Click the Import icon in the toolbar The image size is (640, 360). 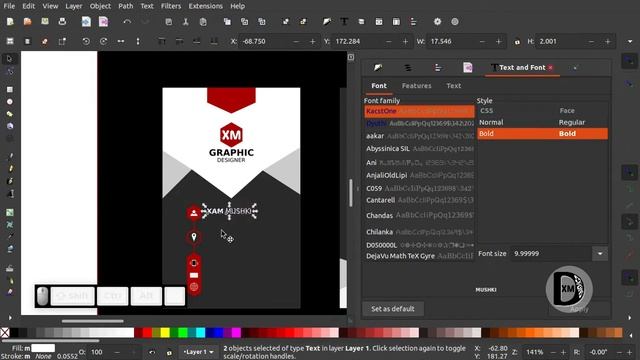coord(86,22)
